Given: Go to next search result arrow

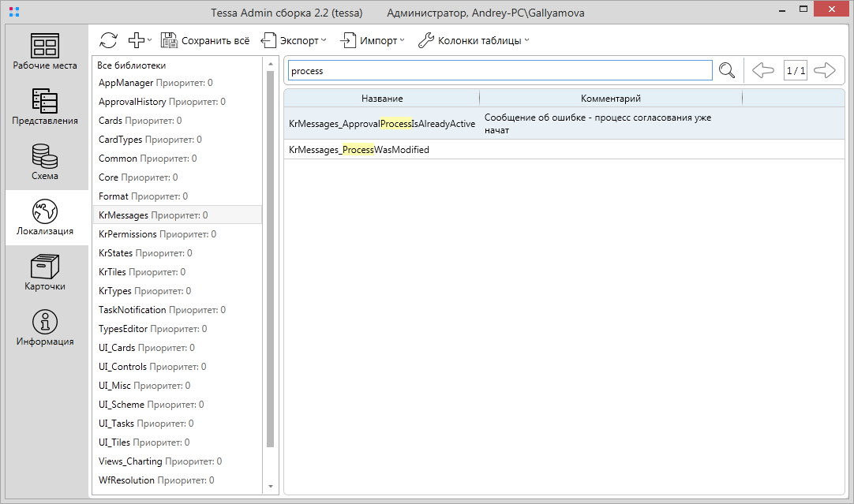Looking at the screenshot, I should pyautogui.click(x=825, y=71).
